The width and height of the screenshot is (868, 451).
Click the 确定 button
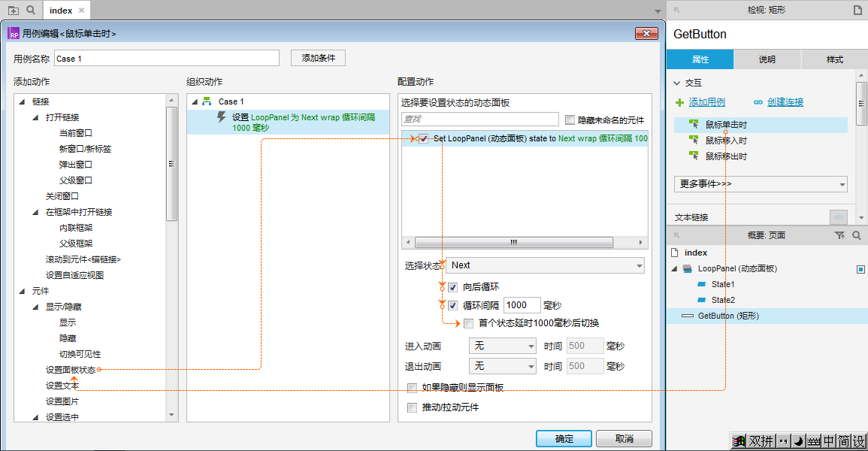[x=564, y=439]
